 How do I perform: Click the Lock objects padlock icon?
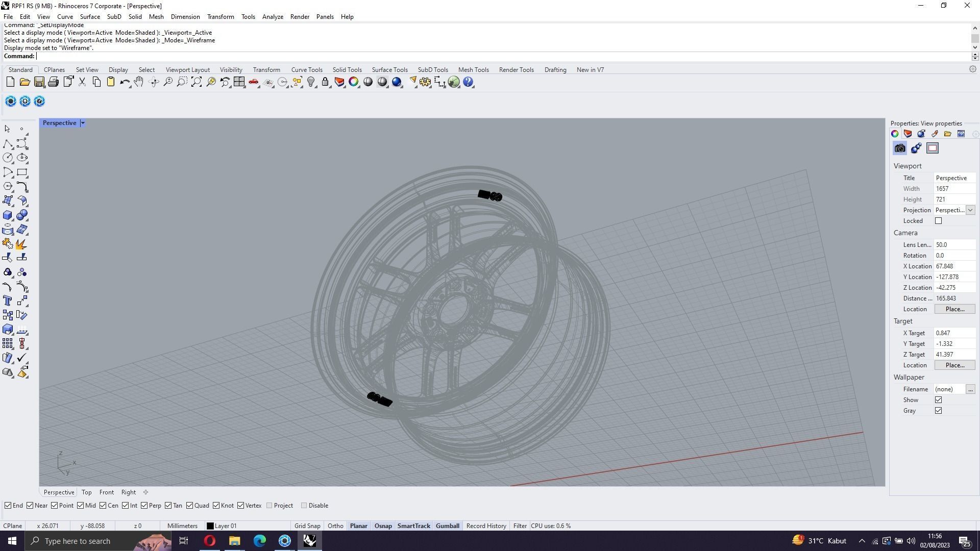[325, 82]
